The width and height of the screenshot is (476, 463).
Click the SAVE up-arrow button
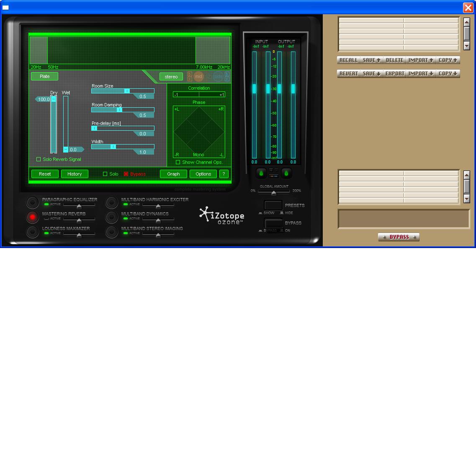(372, 60)
